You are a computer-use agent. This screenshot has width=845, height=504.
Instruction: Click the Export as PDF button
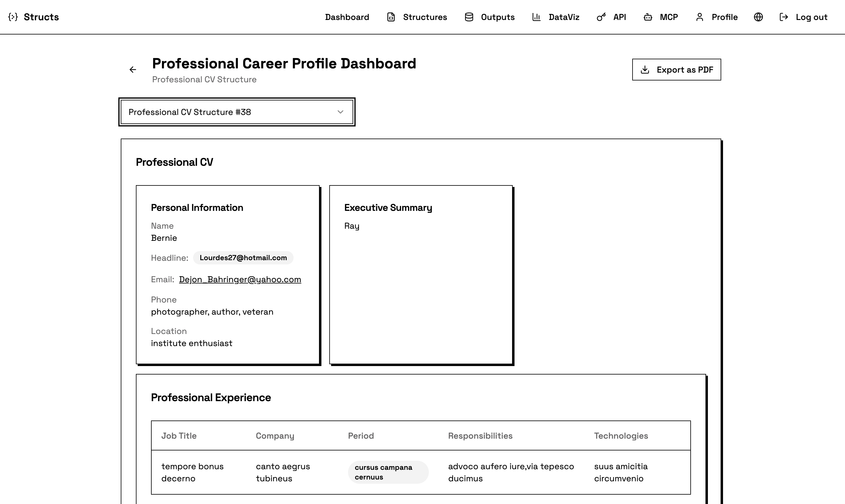676,69
